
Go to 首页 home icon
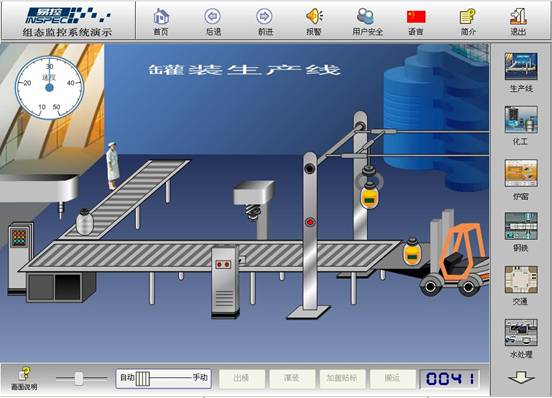[161, 17]
